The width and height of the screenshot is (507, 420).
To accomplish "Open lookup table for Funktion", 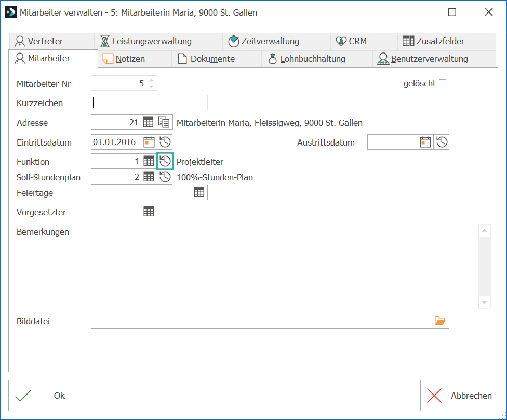I will (149, 161).
